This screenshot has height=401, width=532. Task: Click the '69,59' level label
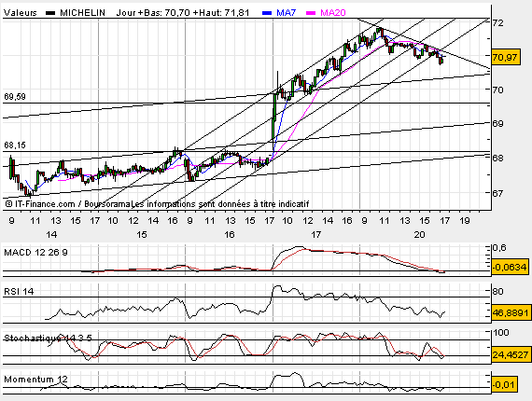tap(15, 97)
